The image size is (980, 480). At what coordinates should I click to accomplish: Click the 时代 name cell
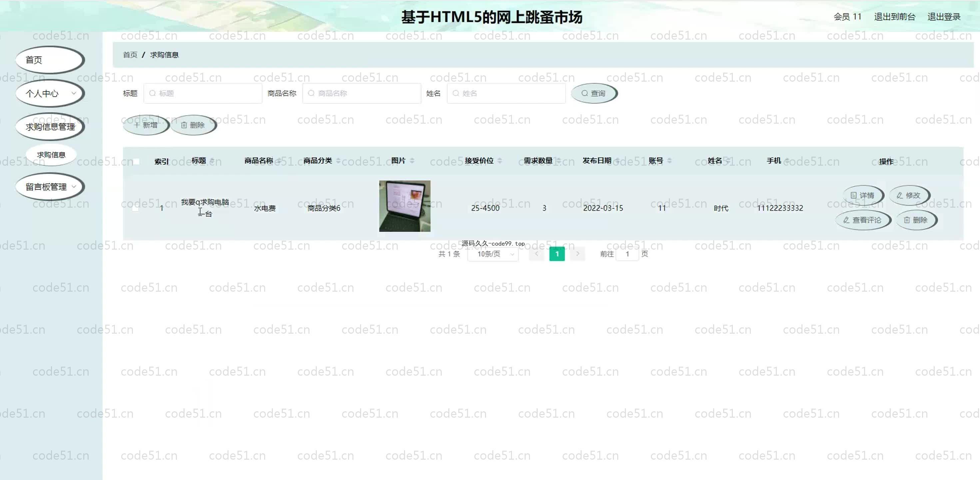721,208
